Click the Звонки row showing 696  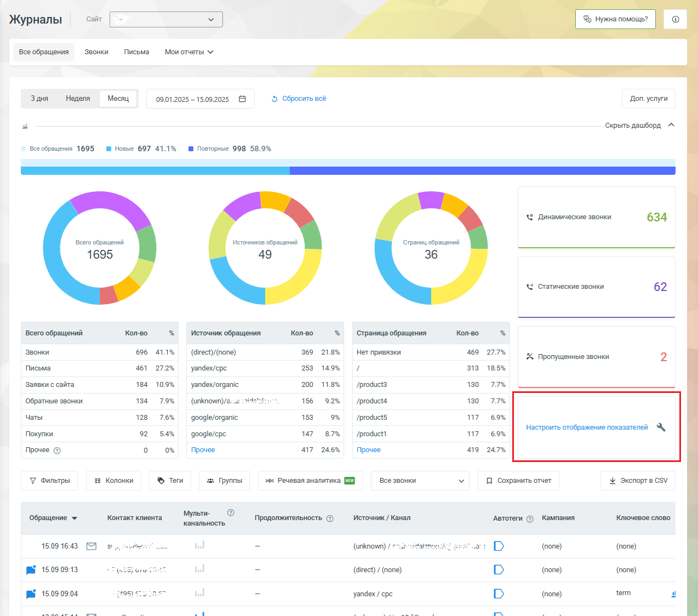pos(100,352)
